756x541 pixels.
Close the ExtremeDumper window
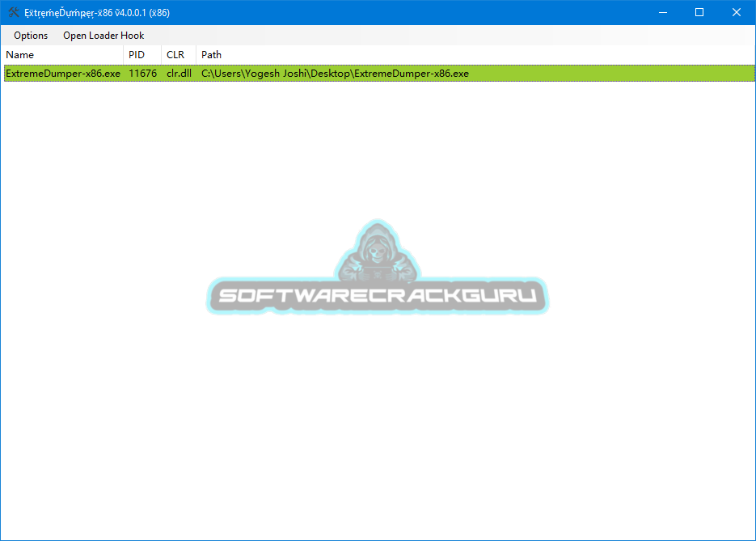click(737, 13)
